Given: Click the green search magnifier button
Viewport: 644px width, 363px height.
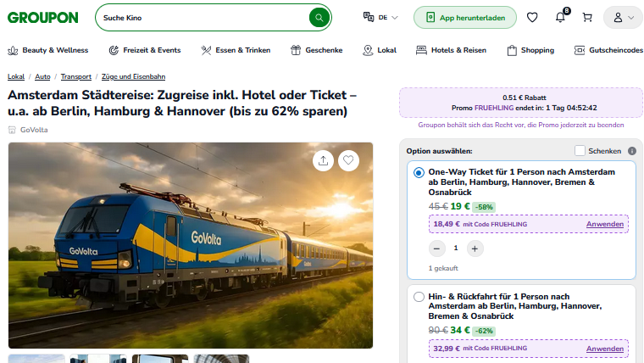Looking at the screenshot, I should [x=319, y=18].
